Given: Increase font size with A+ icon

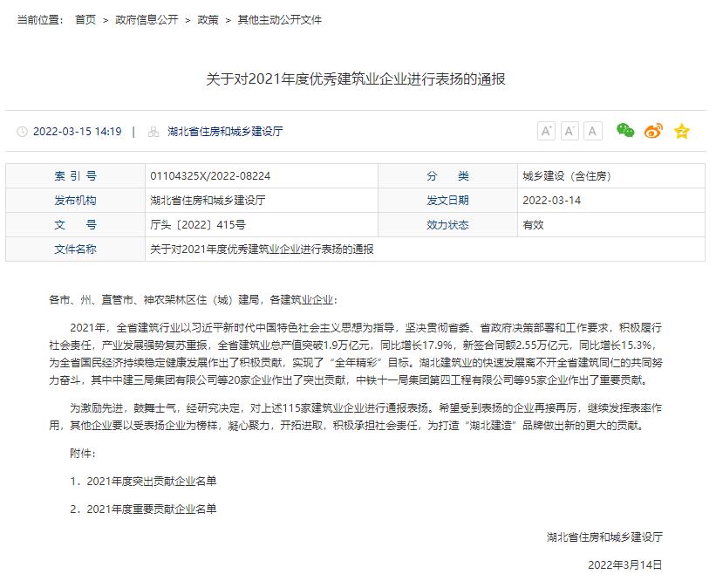Looking at the screenshot, I should pos(547,131).
